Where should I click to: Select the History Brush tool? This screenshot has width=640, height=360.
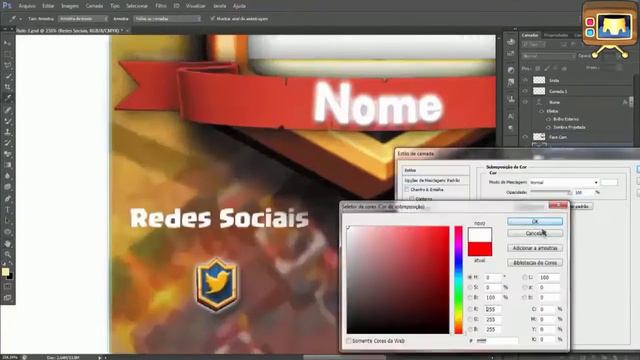(8, 143)
